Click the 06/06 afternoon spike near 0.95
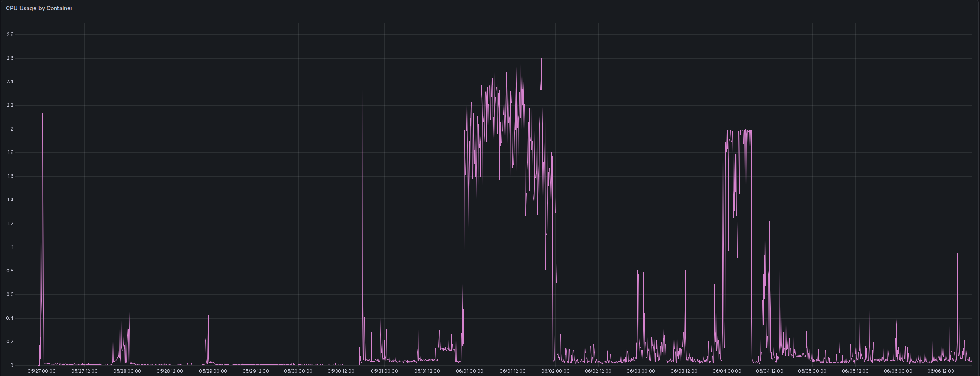Viewport: 980px width, 376px height. [x=957, y=253]
